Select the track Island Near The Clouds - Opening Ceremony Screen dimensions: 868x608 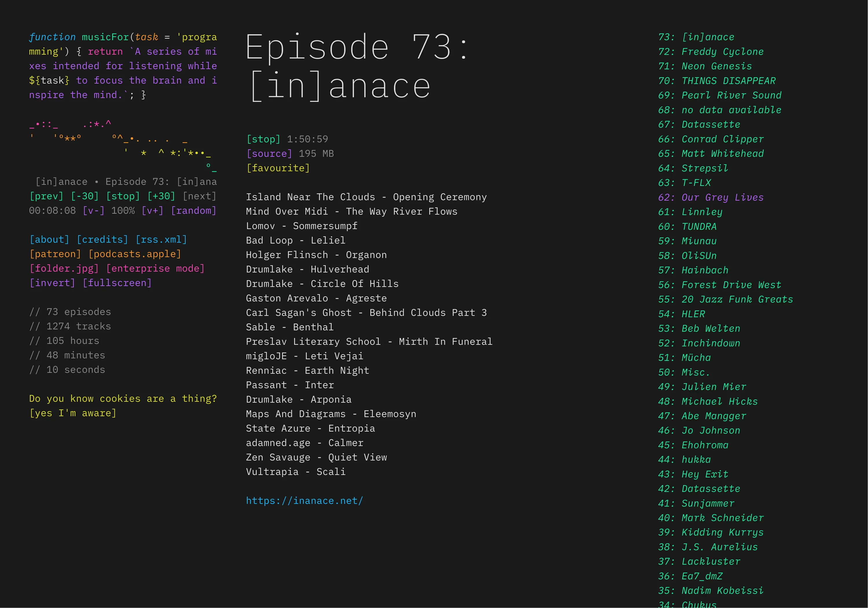tap(366, 197)
